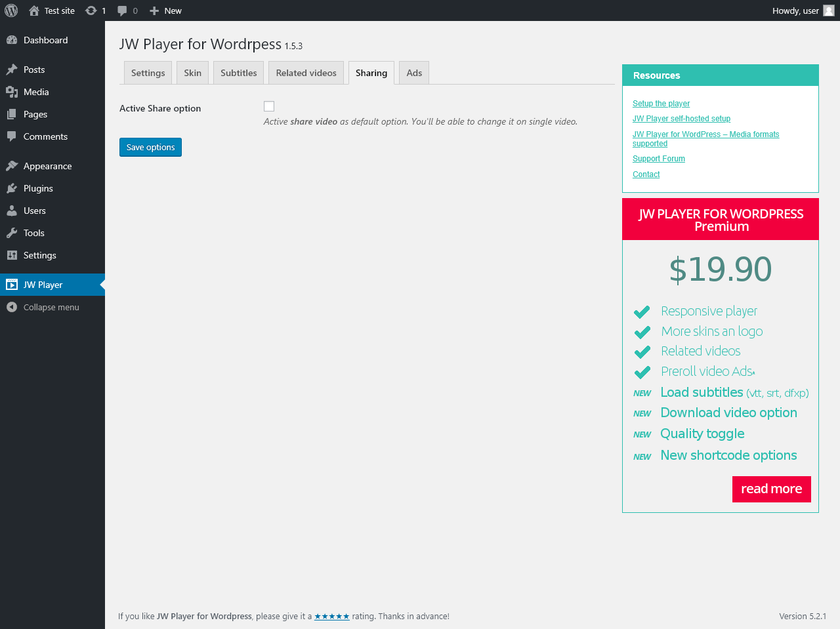
Task: Click the Load subtitles feature text
Action: [735, 392]
